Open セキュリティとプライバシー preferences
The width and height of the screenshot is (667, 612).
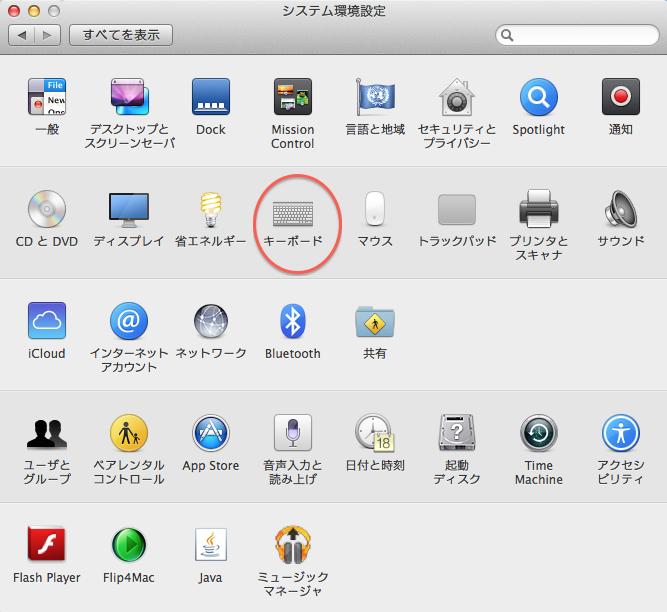457,97
